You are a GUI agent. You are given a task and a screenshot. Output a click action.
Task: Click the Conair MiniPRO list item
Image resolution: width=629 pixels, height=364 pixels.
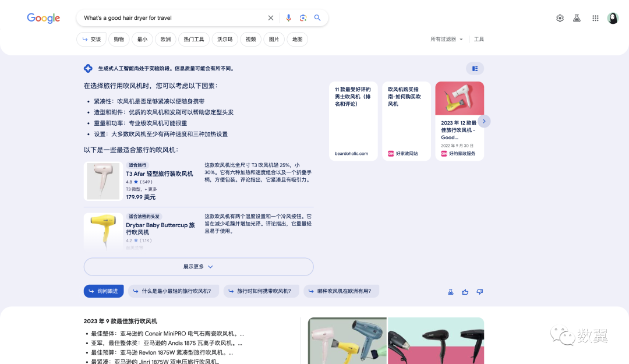coord(167,334)
